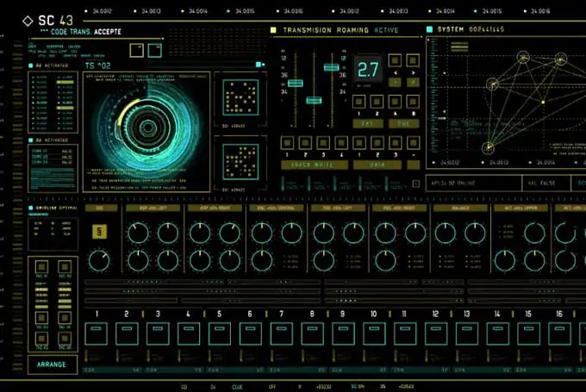
Task: Toggle the upper ACTIVATED teal checkbox
Action: 31,65
